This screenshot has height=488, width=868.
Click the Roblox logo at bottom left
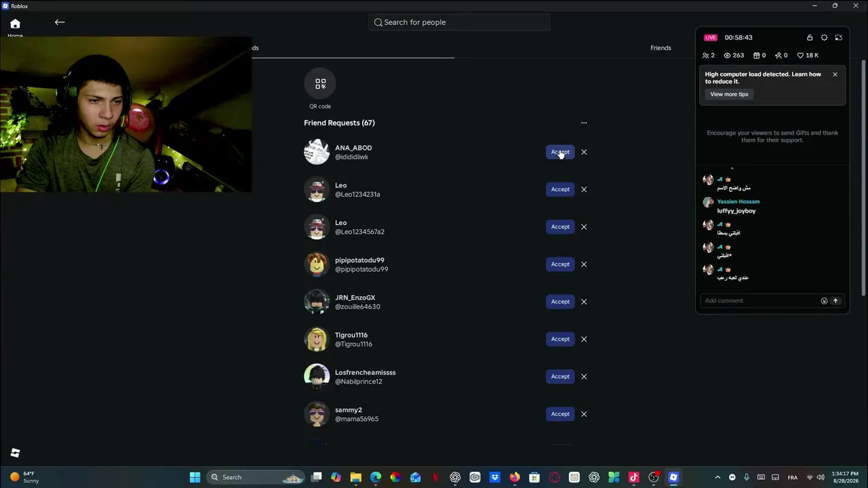pyautogui.click(x=15, y=453)
